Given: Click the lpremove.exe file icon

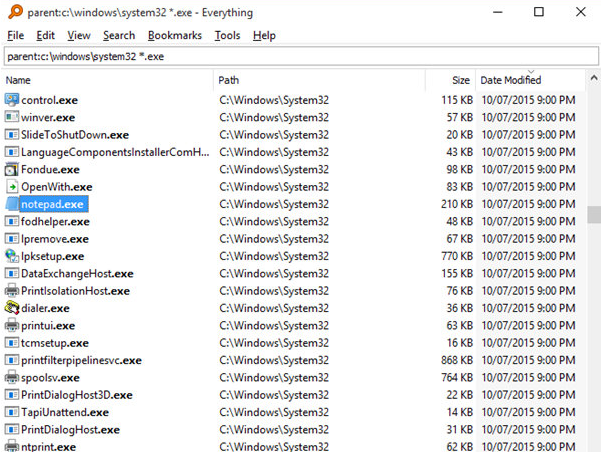Looking at the screenshot, I should click(x=11, y=239).
